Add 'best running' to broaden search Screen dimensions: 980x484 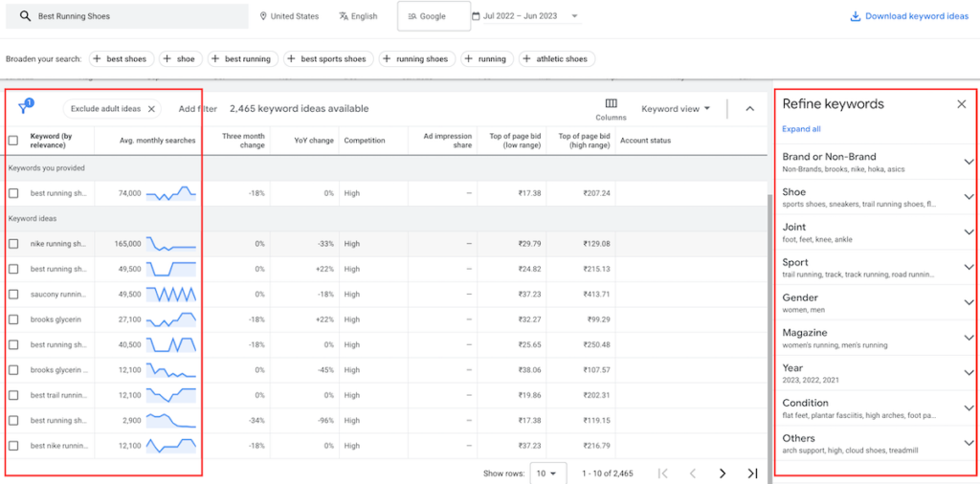[243, 58]
